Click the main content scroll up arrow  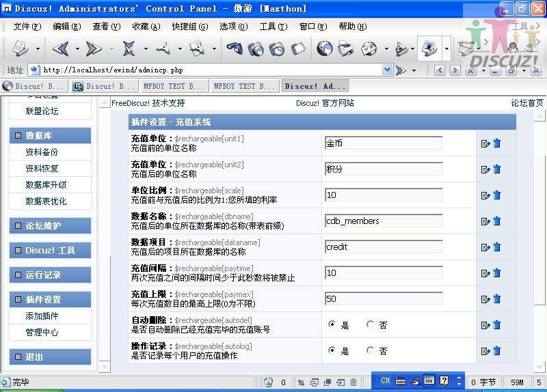coord(539,116)
